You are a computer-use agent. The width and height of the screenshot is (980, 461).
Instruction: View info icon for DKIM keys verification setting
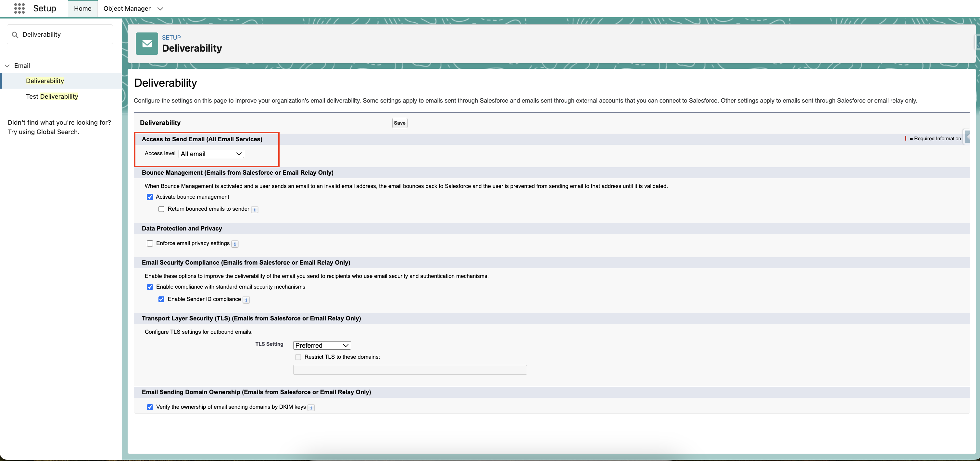click(x=311, y=407)
